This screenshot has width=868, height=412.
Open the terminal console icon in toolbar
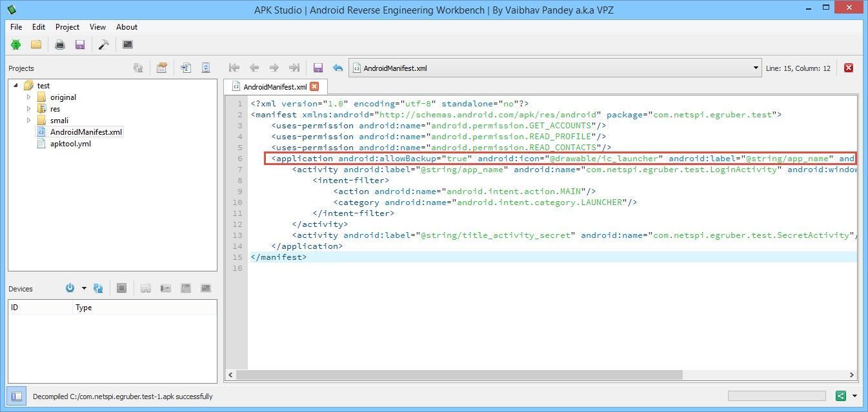[128, 44]
